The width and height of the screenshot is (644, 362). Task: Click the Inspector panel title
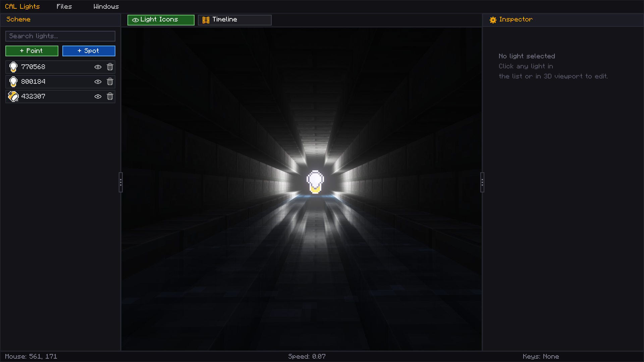tap(516, 19)
